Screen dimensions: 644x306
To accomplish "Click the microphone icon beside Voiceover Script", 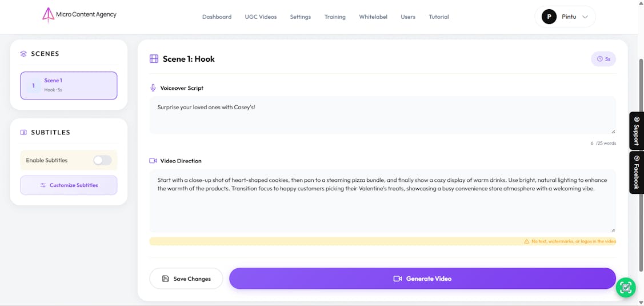I will coord(153,88).
